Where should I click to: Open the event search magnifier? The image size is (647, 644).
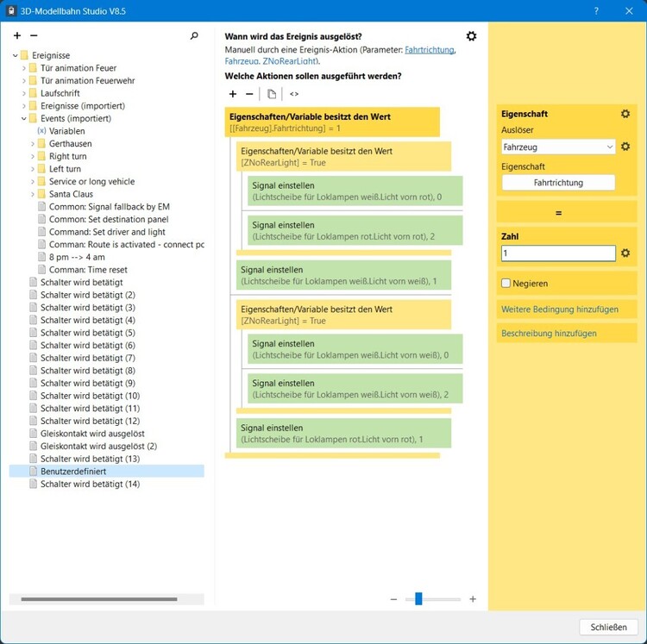pos(194,36)
